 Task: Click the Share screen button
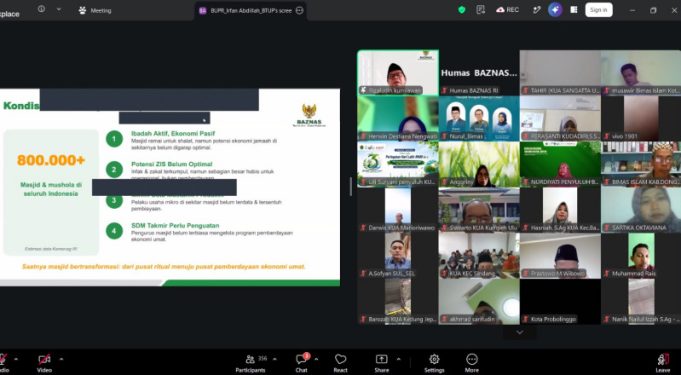pyautogui.click(x=381, y=363)
